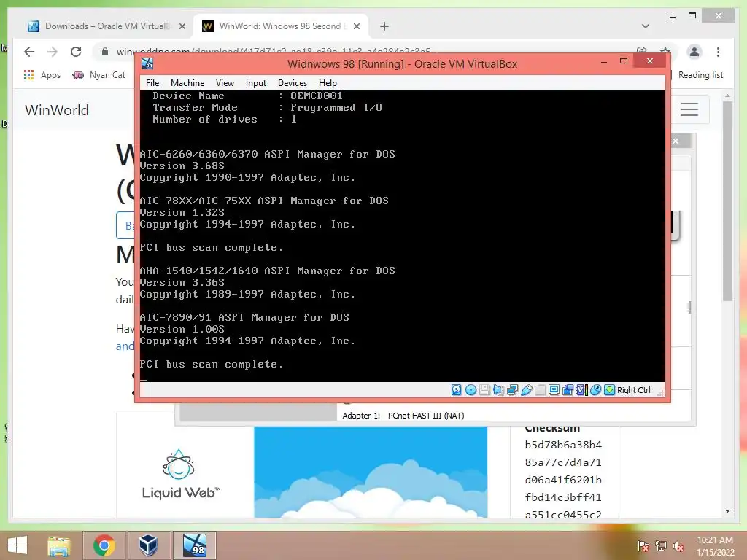
Task: Click the Adapter 1 PCnet-FAST III (NAT) text
Action: [403, 416]
